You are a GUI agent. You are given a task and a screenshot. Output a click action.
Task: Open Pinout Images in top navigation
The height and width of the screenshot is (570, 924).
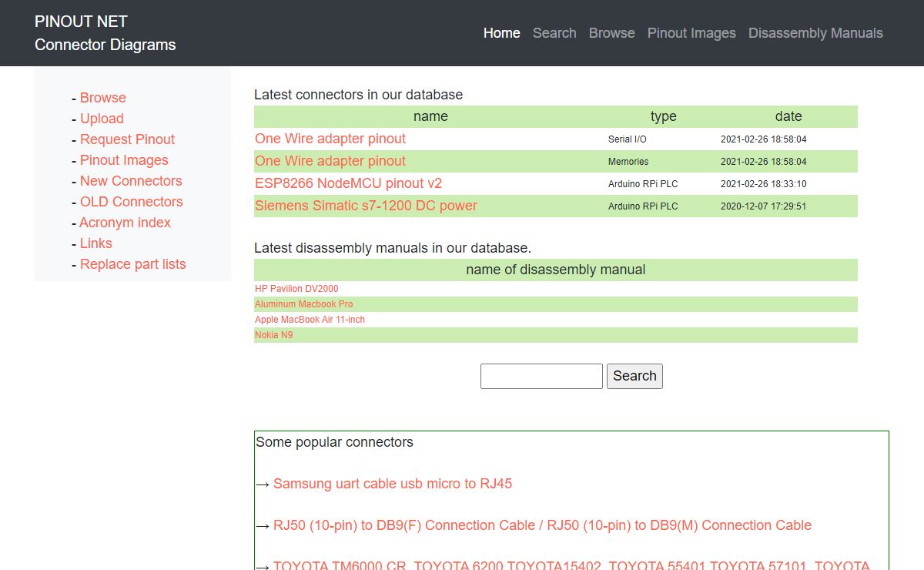click(691, 33)
